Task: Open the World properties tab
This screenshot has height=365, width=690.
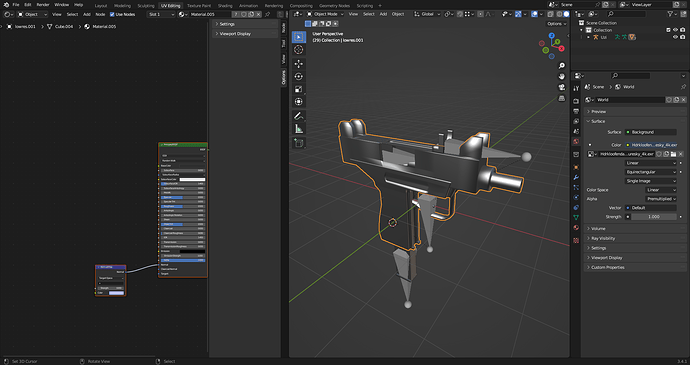Action: tap(576, 142)
